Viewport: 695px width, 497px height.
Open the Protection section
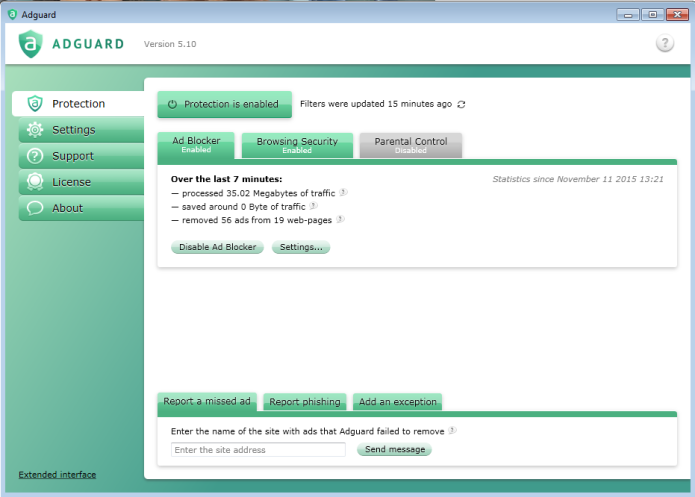pyautogui.click(x=78, y=104)
